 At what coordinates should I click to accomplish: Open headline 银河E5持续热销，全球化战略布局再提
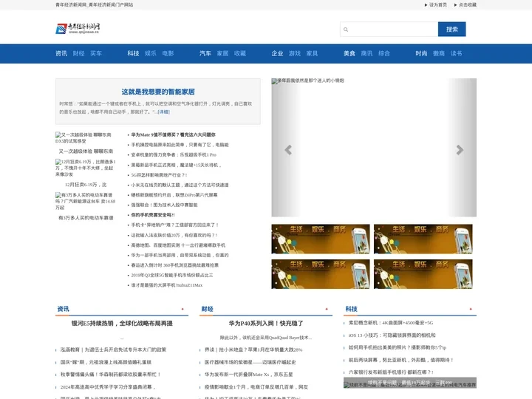[x=122, y=324]
